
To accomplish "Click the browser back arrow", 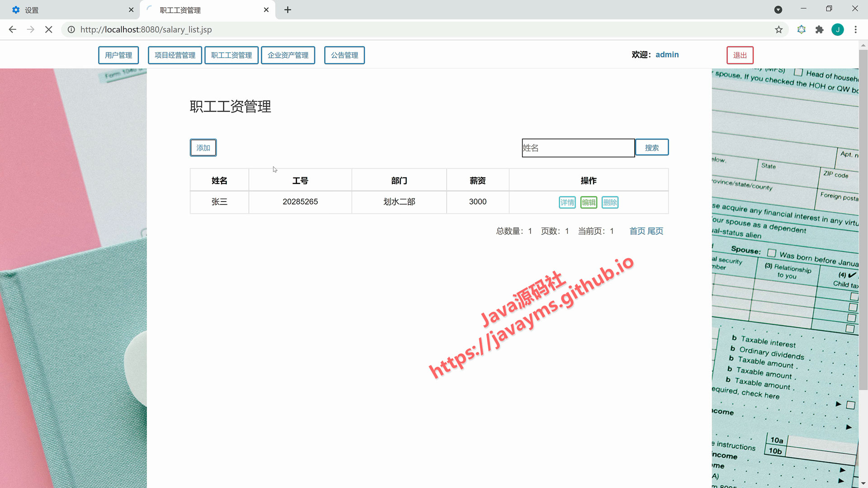I will [x=12, y=29].
